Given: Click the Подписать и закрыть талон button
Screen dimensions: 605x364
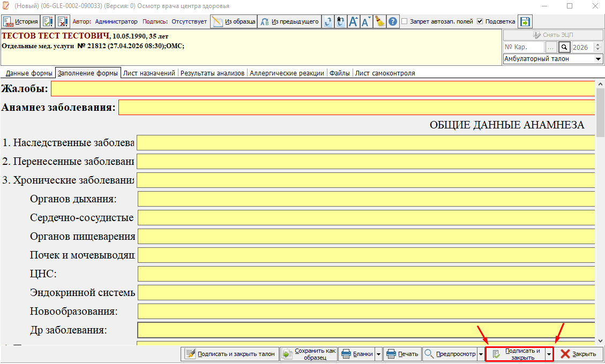Looking at the screenshot, I should [230, 354].
